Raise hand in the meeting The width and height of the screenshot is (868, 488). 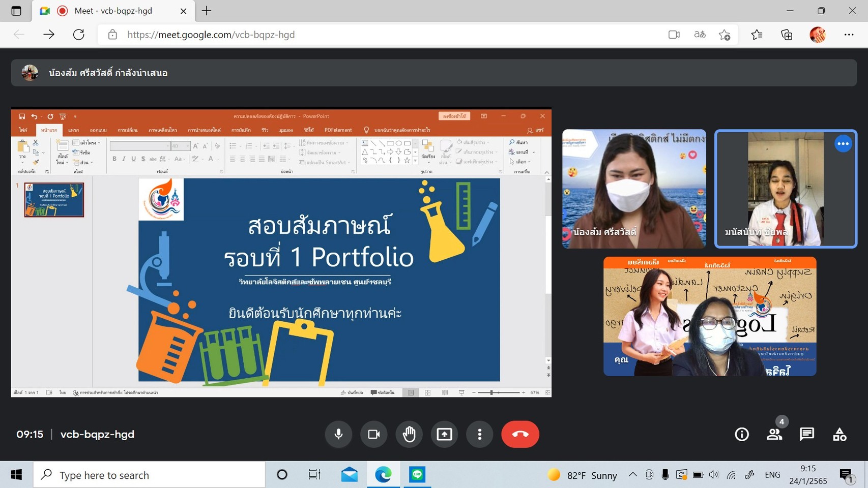[409, 434]
